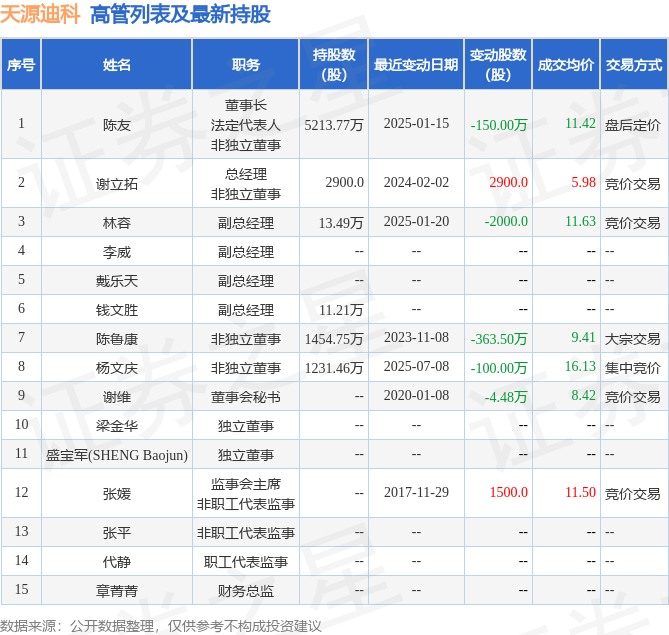
Task: Click the name 盛宝军(SHENG Baojun)
Action: 116,455
